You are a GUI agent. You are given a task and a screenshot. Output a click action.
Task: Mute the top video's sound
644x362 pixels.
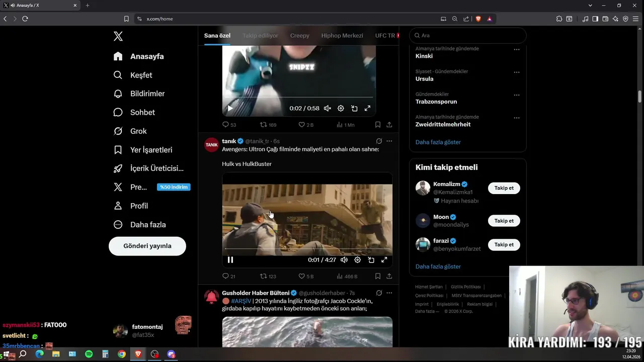328,108
